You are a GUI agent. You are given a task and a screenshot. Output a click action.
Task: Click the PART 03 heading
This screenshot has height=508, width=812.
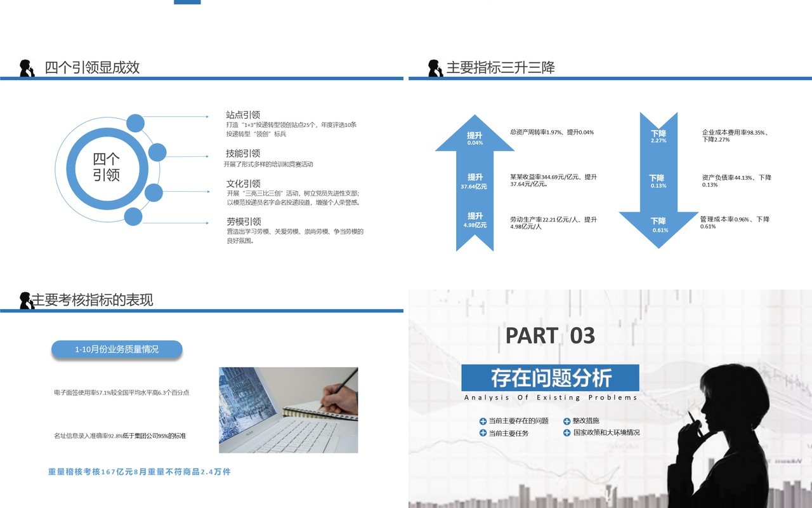550,335
